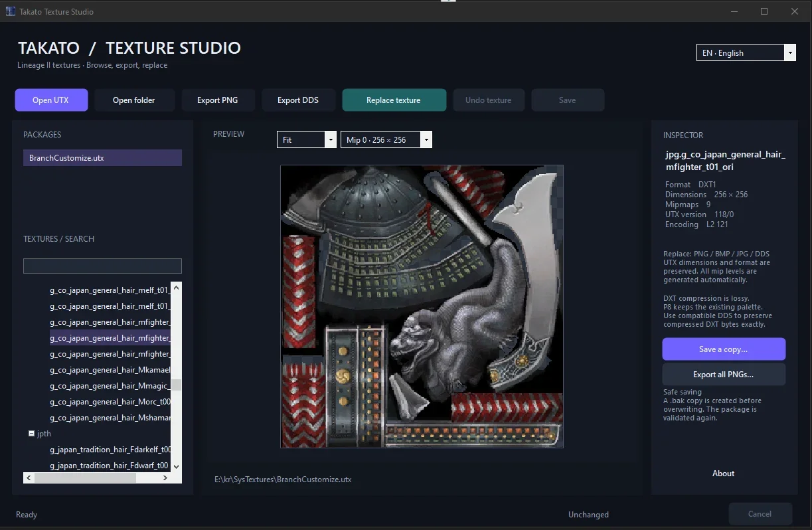Click the Open folder button
The width and height of the screenshot is (812, 530).
pyautogui.click(x=134, y=100)
